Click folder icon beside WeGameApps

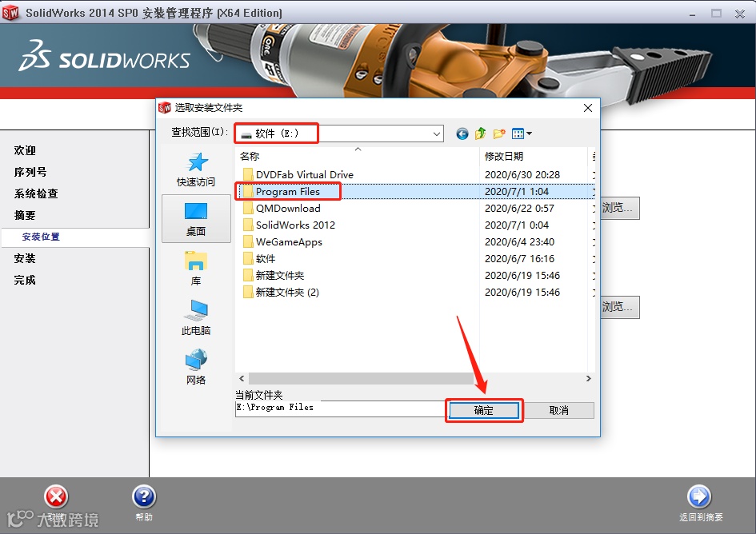(x=248, y=242)
